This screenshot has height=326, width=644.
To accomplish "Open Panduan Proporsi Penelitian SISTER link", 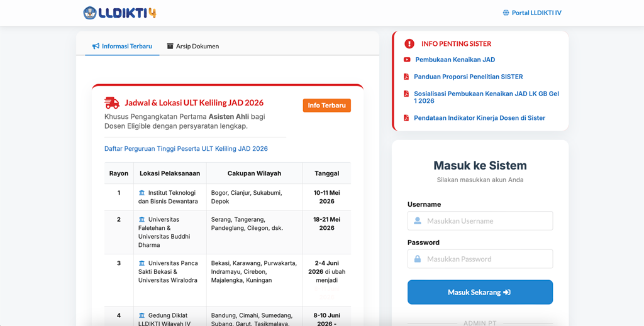I will coord(468,77).
